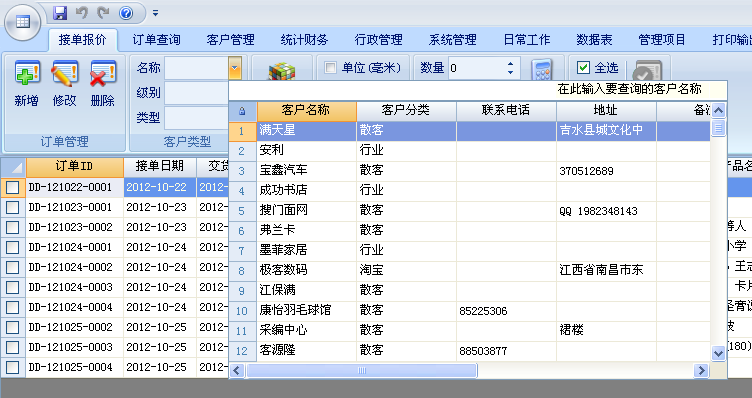Screen dimensions: 752x398
Task: Click the 修改 edit order icon
Action: tap(65, 73)
